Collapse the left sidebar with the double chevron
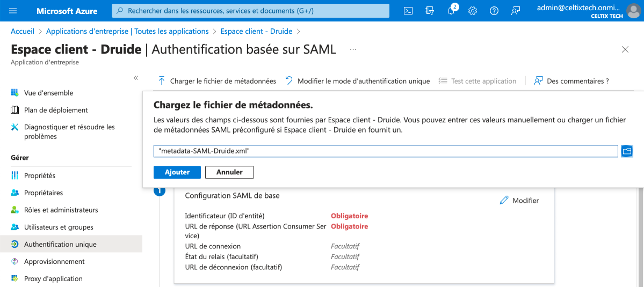Image resolution: width=644 pixels, height=287 pixels. point(136,78)
